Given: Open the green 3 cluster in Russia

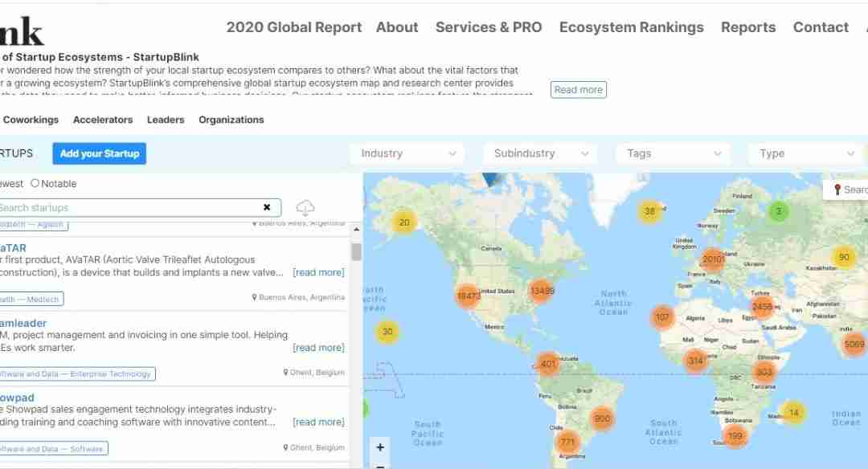Looking at the screenshot, I should pyautogui.click(x=778, y=210).
